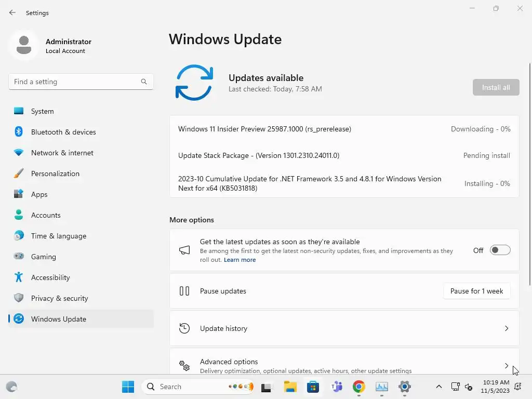Screen dimensions: 532x399
Task: Click the Settings gear on taskbar
Action: pos(404,387)
